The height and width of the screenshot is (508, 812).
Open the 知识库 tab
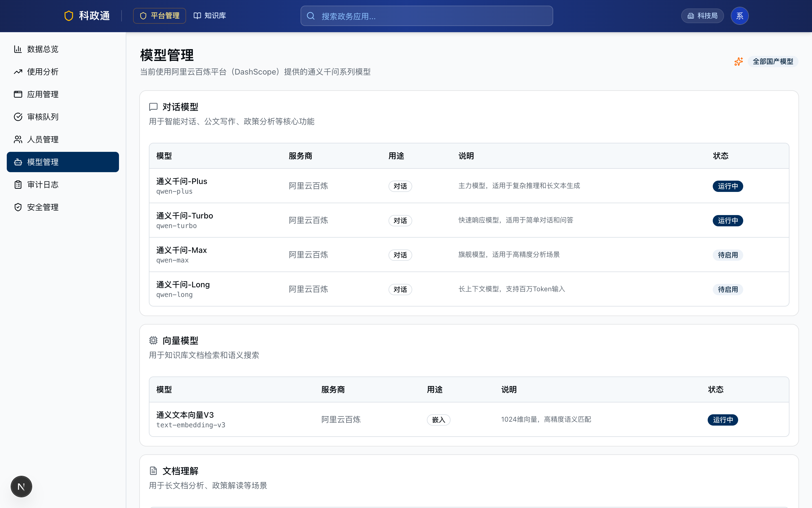[210, 16]
